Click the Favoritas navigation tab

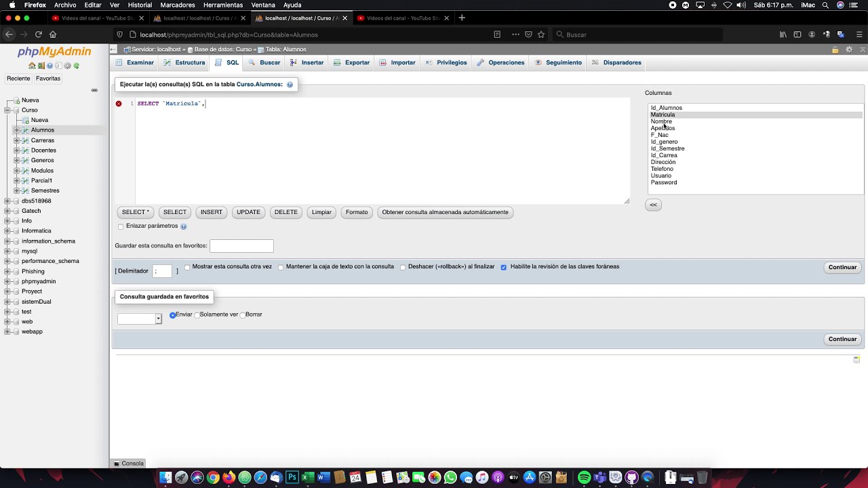tap(48, 79)
